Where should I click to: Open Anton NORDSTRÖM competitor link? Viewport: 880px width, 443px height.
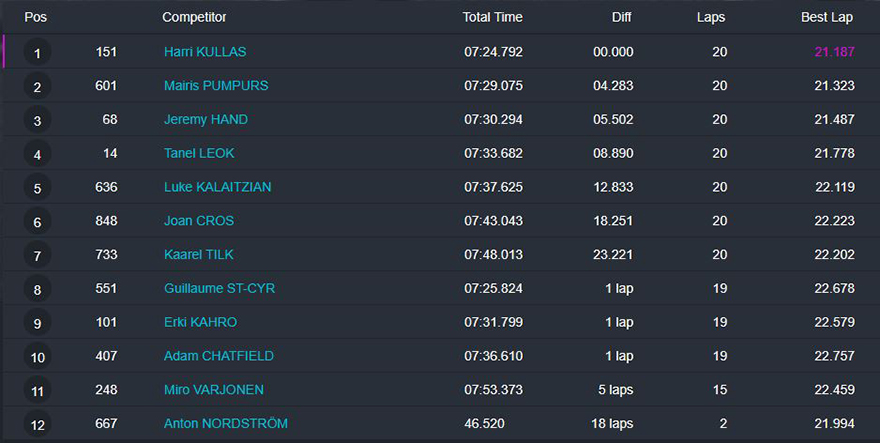[x=225, y=424]
